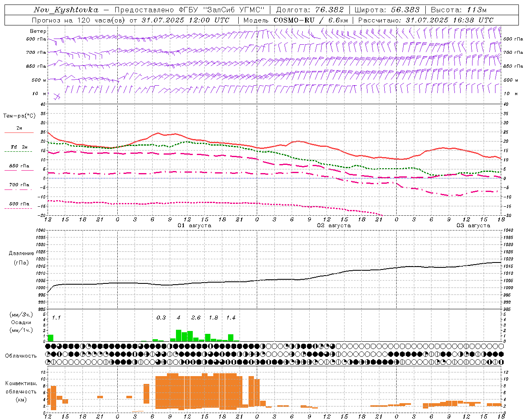Viewport: 525px width, 420px height.
Task: Click the 3-hour precipitation value 1.4
Action: click(231, 318)
